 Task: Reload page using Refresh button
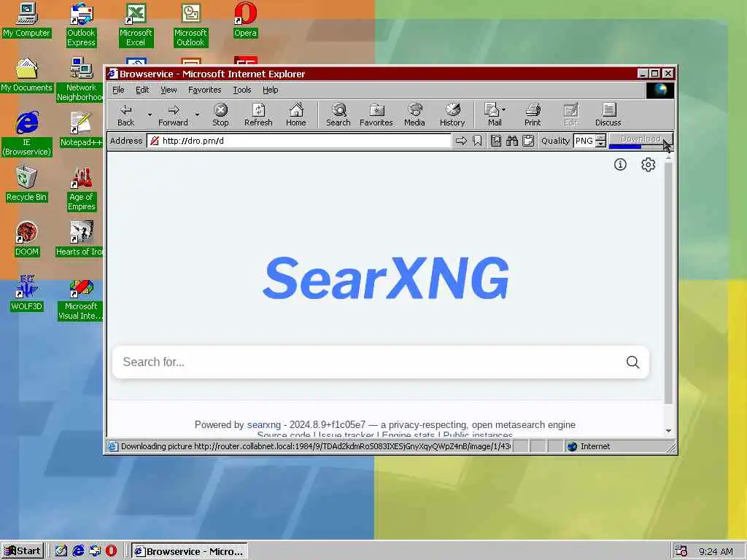coord(258,115)
